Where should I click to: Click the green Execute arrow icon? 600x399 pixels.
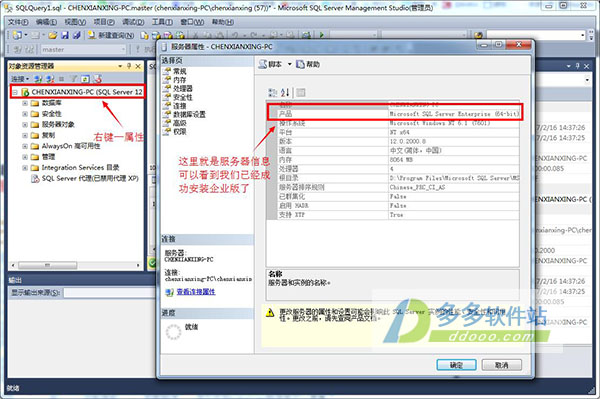click(x=321, y=35)
